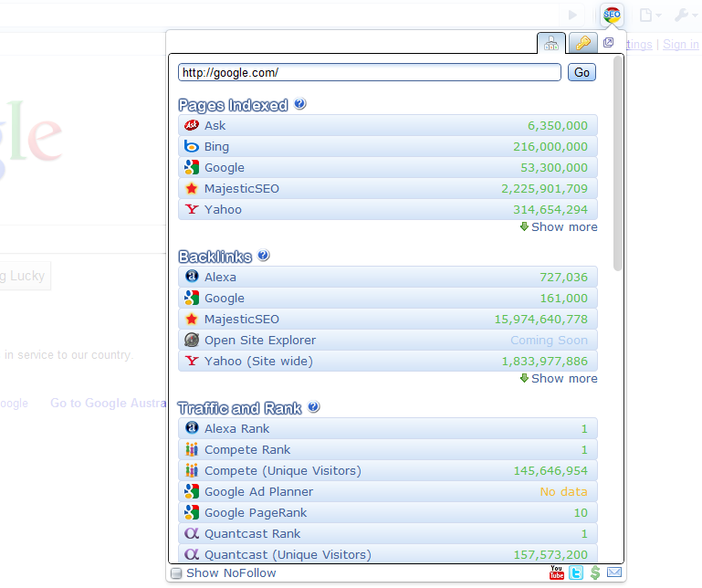This screenshot has height=588, width=702.
Task: Click the Alexa Rank label
Action: click(x=236, y=428)
